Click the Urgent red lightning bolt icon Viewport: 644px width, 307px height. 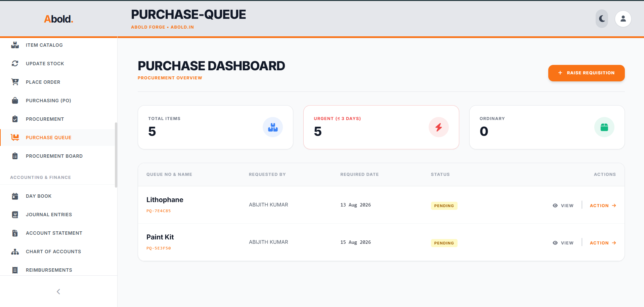(x=438, y=127)
